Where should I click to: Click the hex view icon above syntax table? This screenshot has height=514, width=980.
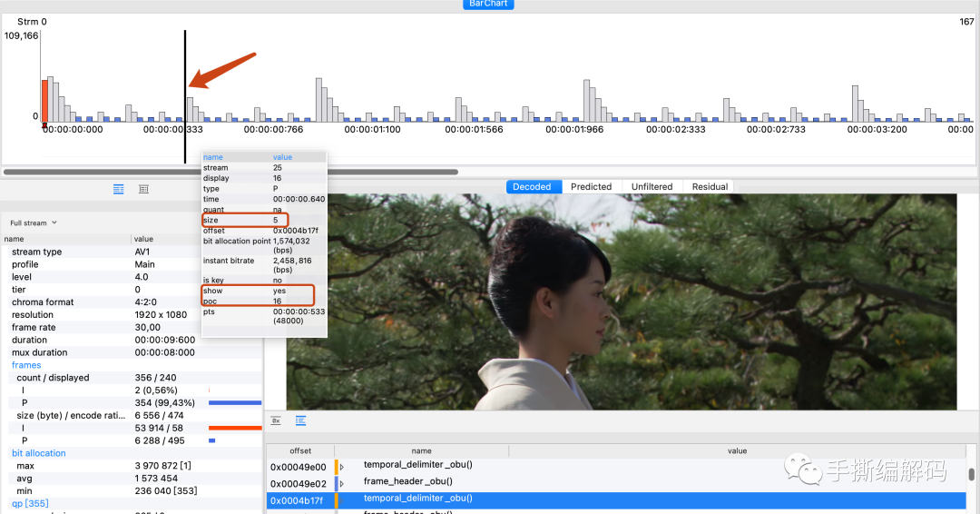click(276, 420)
